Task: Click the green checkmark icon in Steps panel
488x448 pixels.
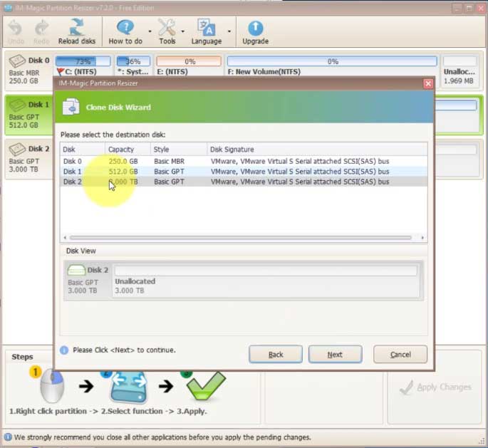Action: [x=206, y=386]
